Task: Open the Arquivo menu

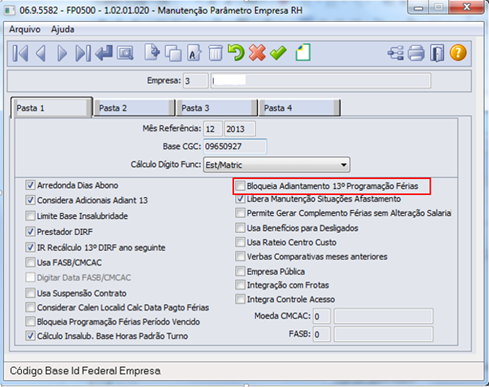Action: tap(25, 29)
